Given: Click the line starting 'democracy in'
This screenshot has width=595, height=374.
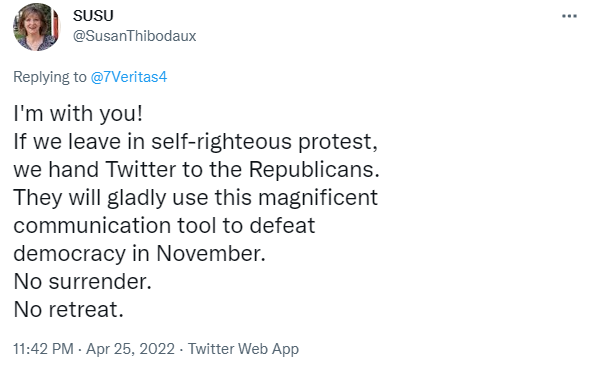Looking at the screenshot, I should 140,254.
